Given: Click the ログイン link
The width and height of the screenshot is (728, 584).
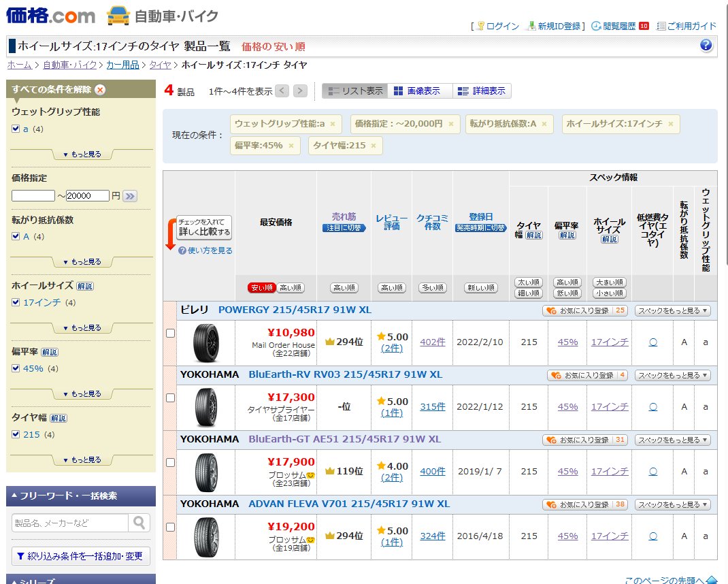Looking at the screenshot, I should click(x=502, y=26).
